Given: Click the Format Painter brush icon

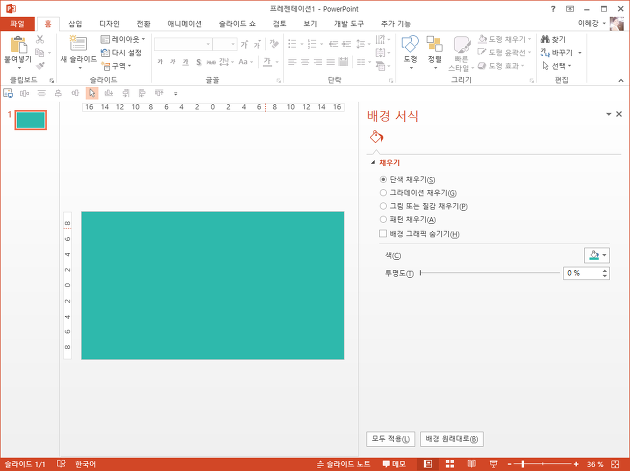Looking at the screenshot, I should tap(40, 66).
